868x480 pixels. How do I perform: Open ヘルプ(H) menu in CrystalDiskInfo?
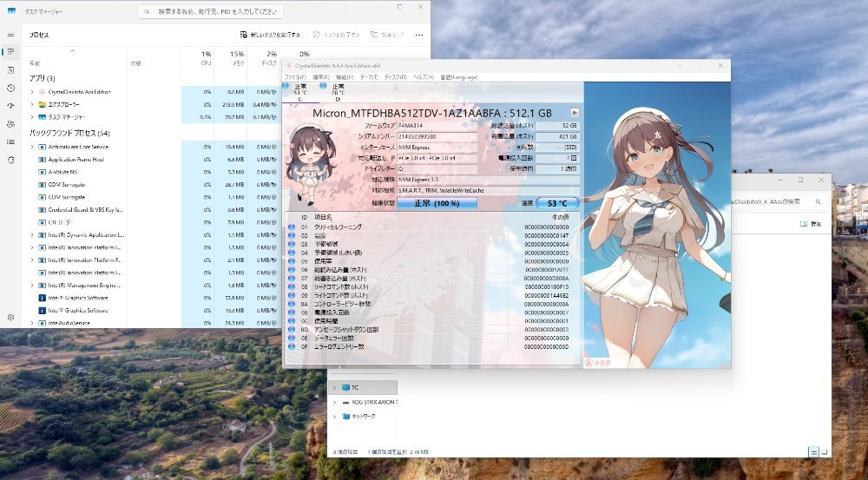pyautogui.click(x=424, y=77)
